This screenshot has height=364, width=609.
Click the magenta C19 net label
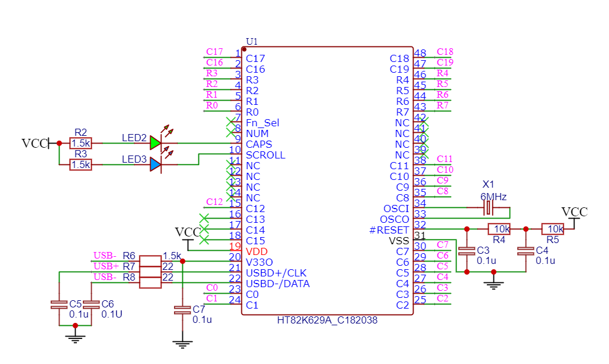tap(445, 62)
